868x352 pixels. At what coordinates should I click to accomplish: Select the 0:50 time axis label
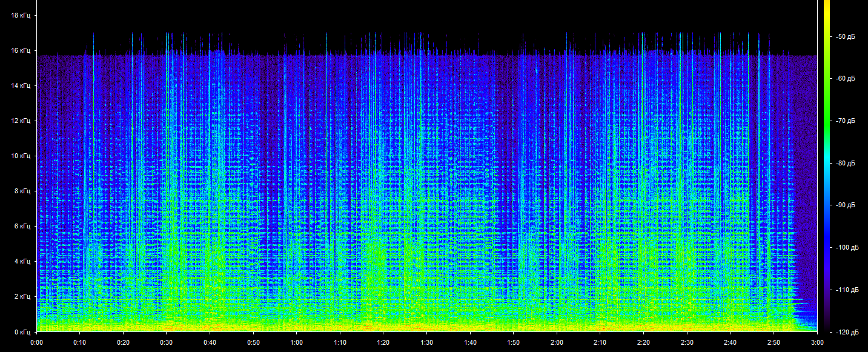pos(253,343)
